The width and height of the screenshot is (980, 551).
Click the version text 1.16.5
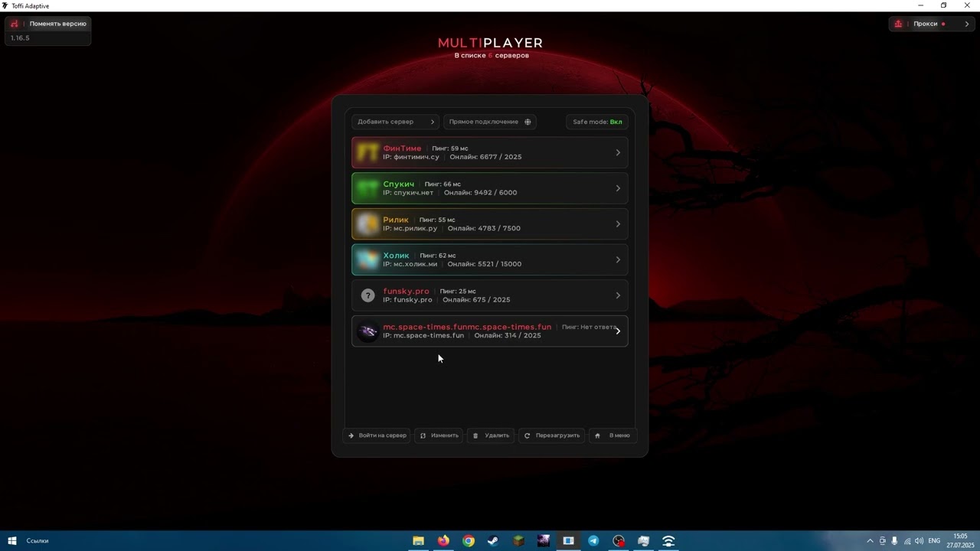20,38
